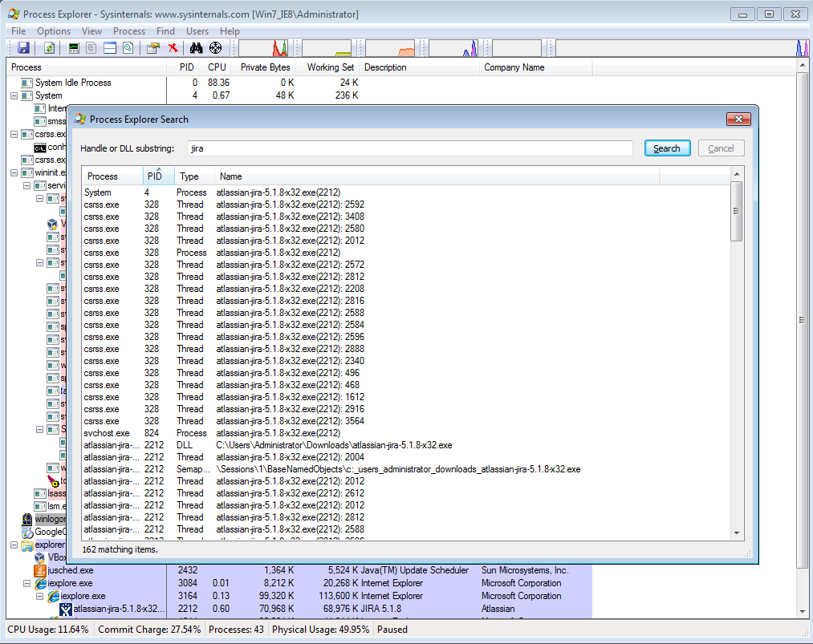Click the grayed Show Process Tree icon
Viewport: 813px width, 644px height.
(91, 48)
